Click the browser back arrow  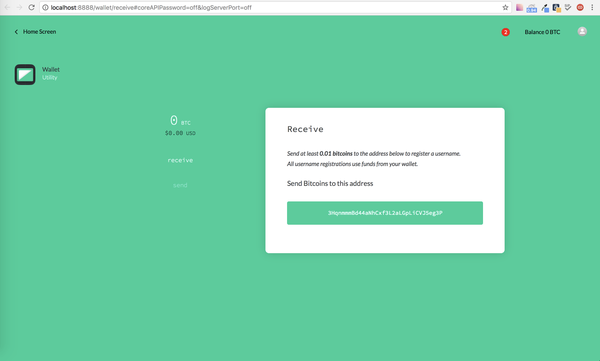point(7,7)
